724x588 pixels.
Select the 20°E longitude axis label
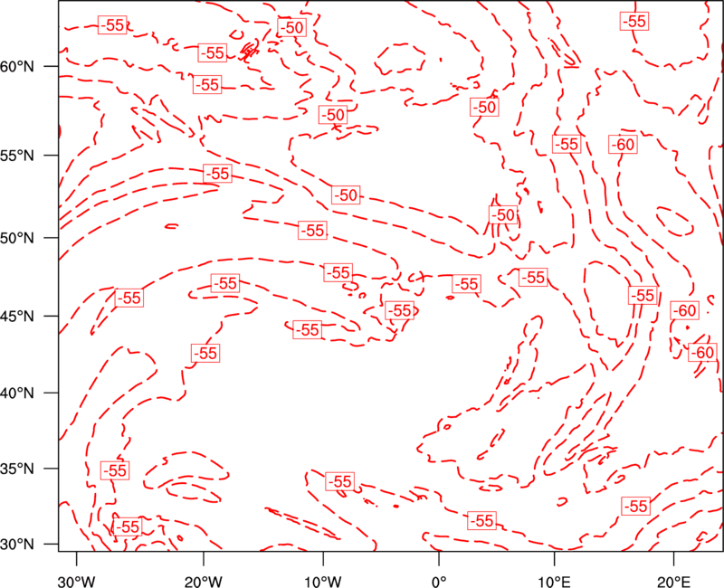pyautogui.click(x=673, y=582)
